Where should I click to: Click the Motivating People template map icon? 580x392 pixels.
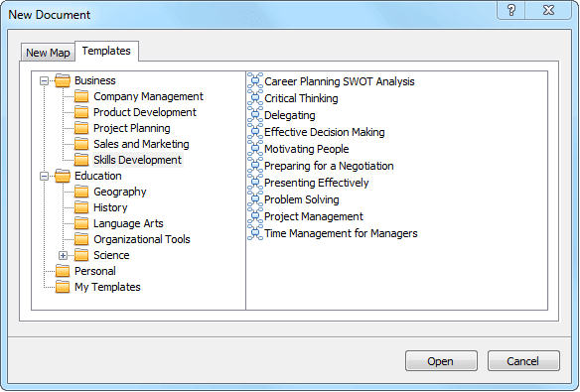point(255,149)
